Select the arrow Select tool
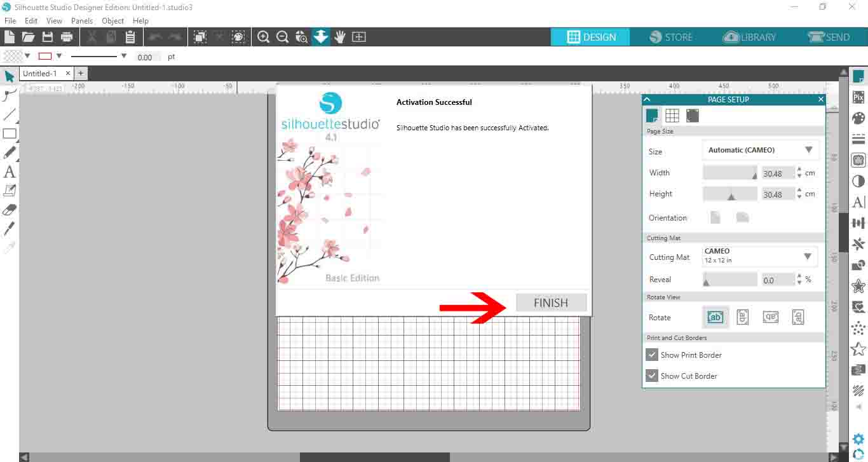The width and height of the screenshot is (868, 462). pyautogui.click(x=10, y=77)
